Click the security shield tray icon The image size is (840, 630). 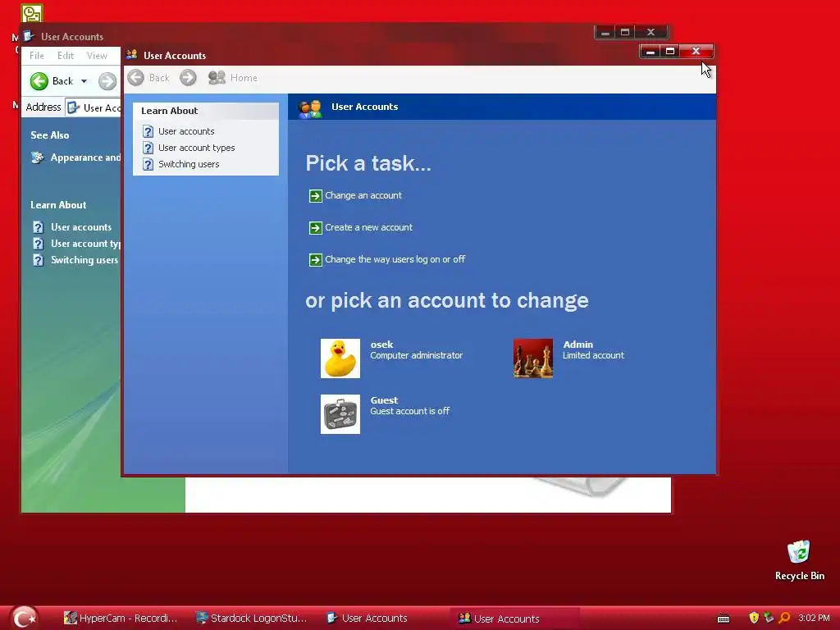(x=754, y=618)
